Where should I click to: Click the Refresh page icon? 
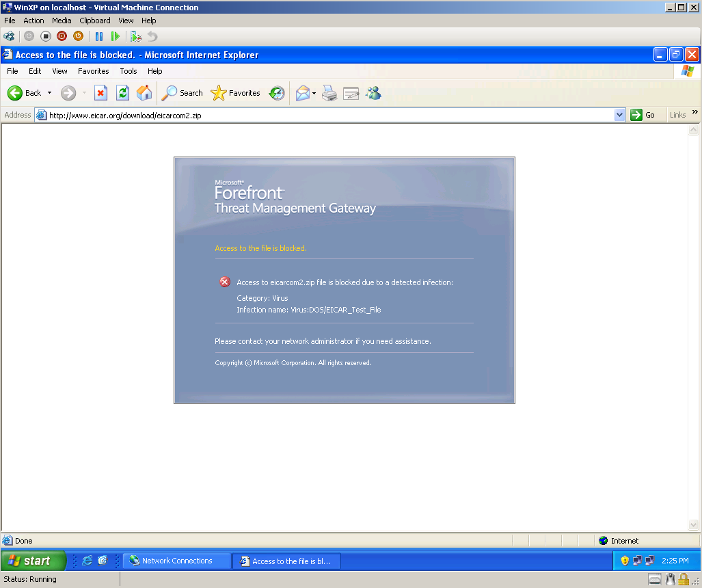122,93
